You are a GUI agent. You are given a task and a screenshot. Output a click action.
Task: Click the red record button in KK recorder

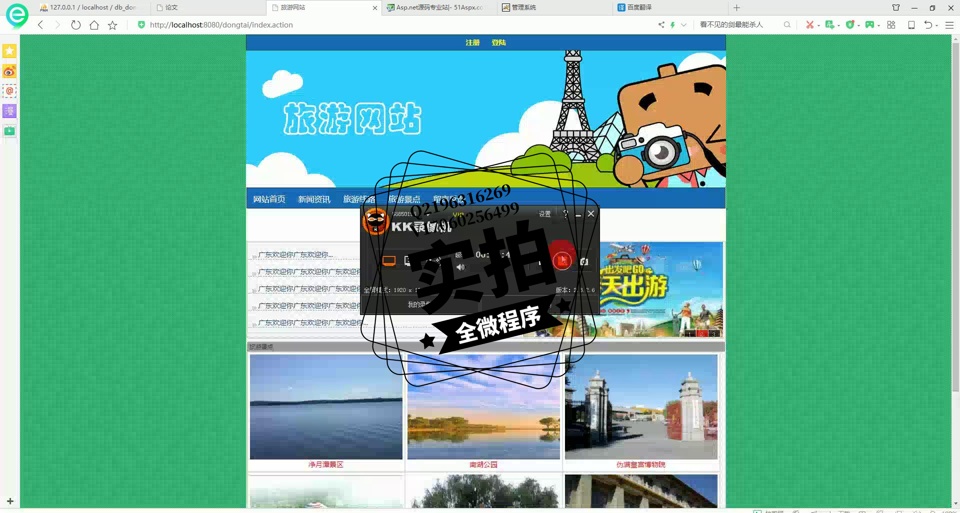pos(562,260)
